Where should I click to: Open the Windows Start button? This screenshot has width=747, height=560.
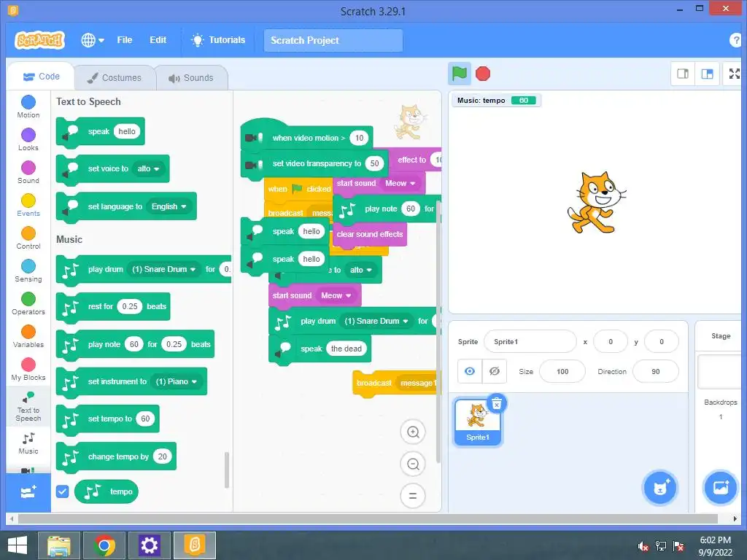pyautogui.click(x=18, y=545)
